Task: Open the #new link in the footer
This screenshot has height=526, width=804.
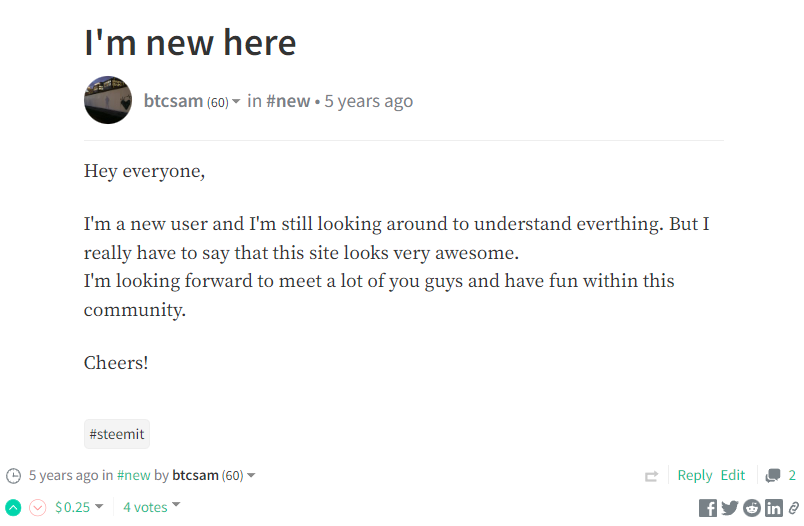Action: [x=133, y=475]
